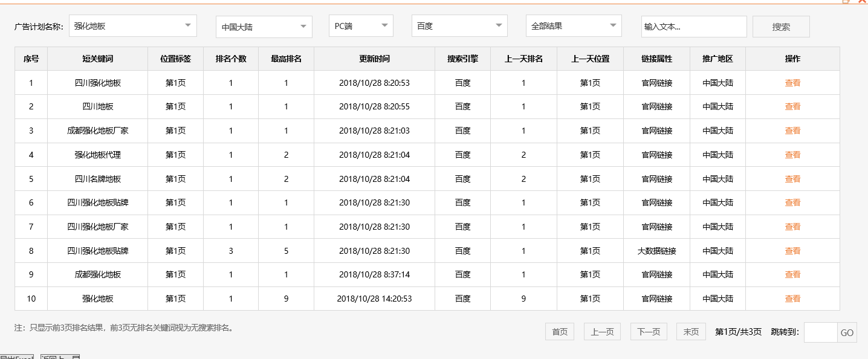Click the GO page jump button

846,332
